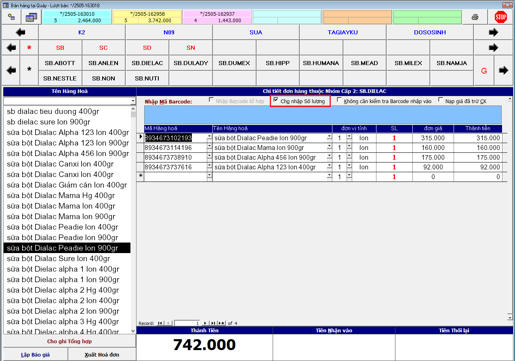
Task: Click the red G button
Action: pos(484,71)
